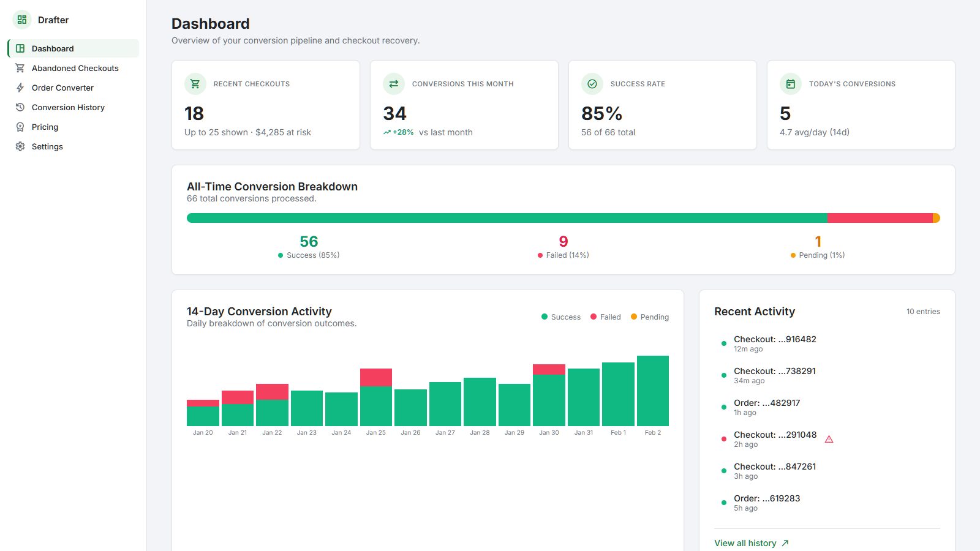Click the Order Converter lightning icon
Image resolution: width=980 pixels, height=551 pixels.
coord(20,88)
